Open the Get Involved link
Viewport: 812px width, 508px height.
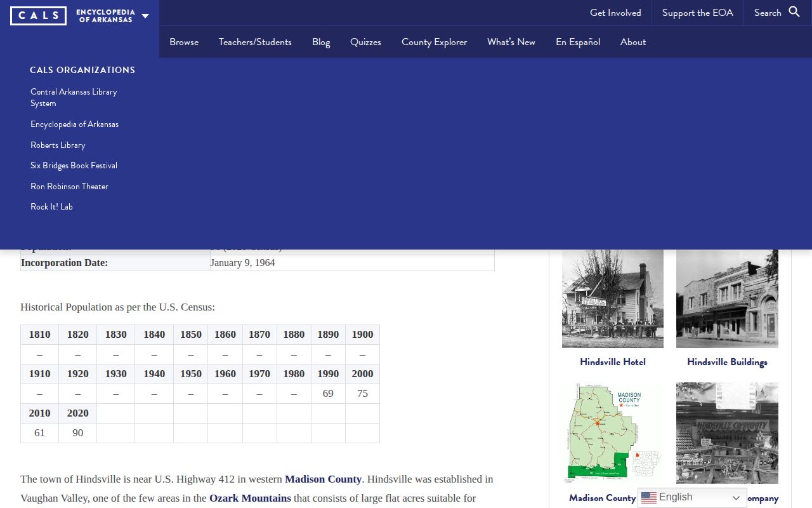pos(615,13)
